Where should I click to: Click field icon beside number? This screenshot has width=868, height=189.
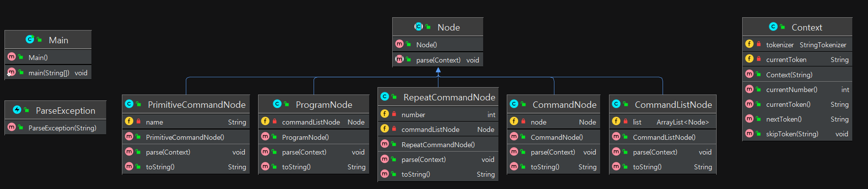click(385, 114)
